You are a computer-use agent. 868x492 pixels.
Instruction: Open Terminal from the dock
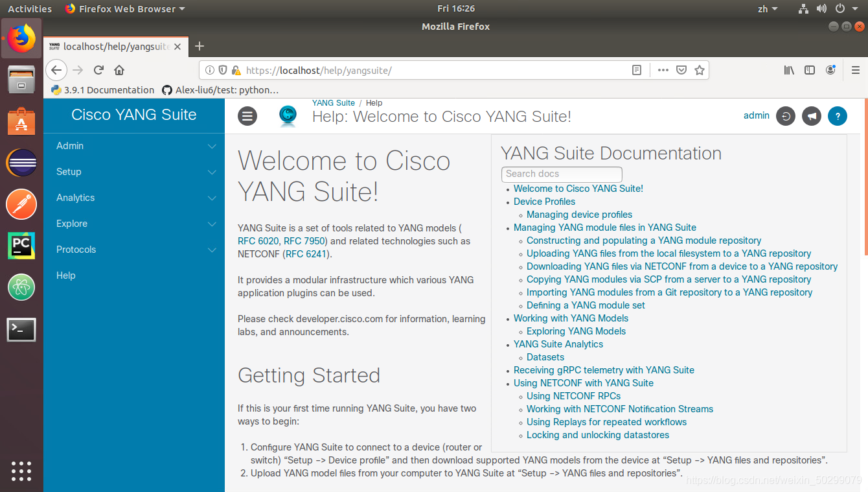(x=21, y=329)
